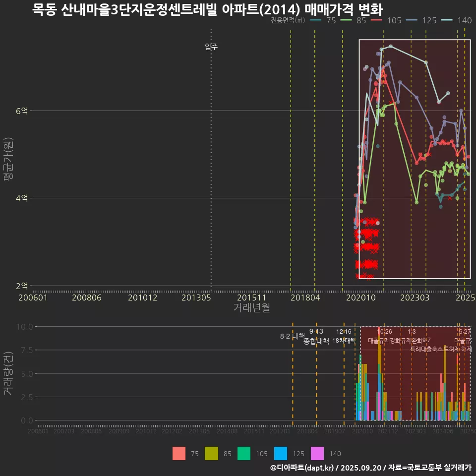Viewport: 476px width, 476px height.
Task: Click the 9·13 종합대책 annotation
Action: point(316,336)
